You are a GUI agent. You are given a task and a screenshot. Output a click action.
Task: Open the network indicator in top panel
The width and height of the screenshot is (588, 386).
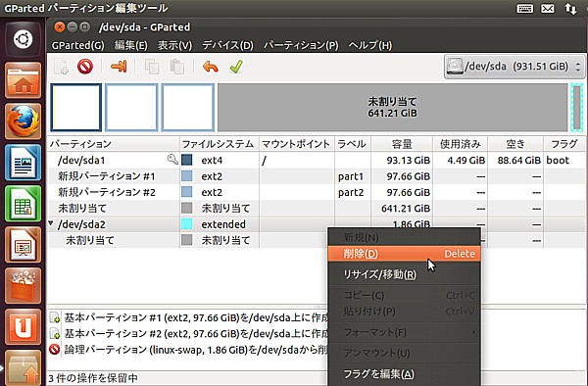coord(570,8)
